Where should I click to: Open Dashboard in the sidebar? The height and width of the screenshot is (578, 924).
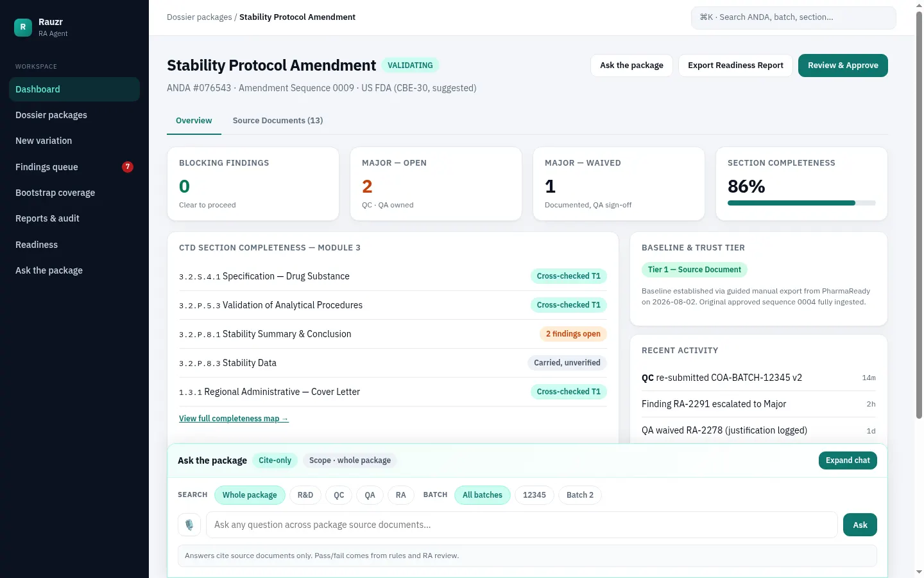point(74,89)
